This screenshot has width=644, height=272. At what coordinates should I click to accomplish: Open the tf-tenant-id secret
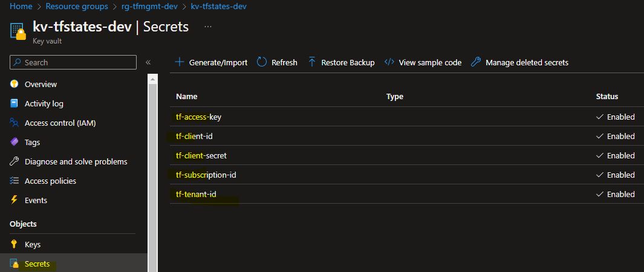pos(196,194)
